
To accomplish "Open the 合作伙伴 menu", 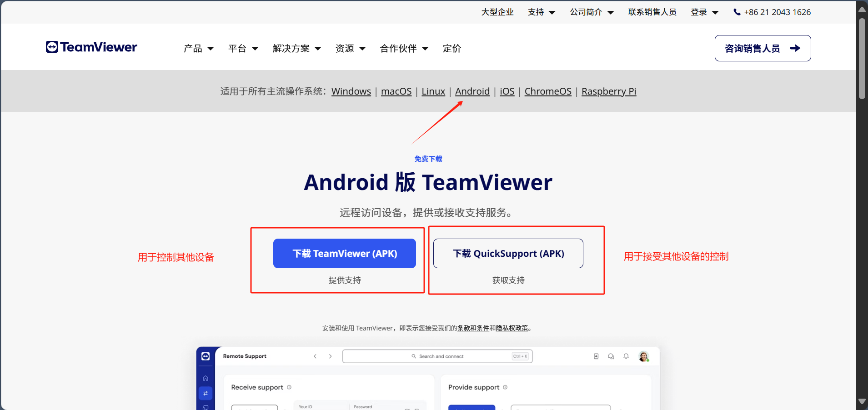I will pyautogui.click(x=404, y=49).
